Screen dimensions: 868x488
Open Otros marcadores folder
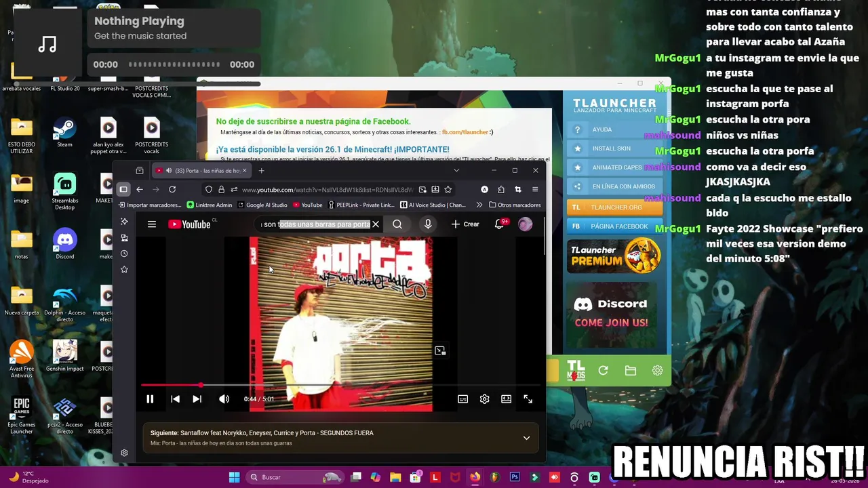tap(515, 205)
